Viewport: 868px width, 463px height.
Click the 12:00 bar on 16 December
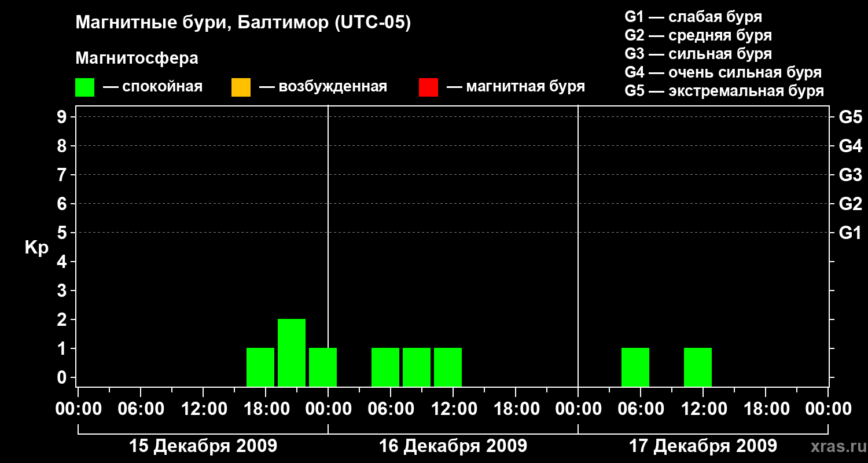click(x=448, y=367)
